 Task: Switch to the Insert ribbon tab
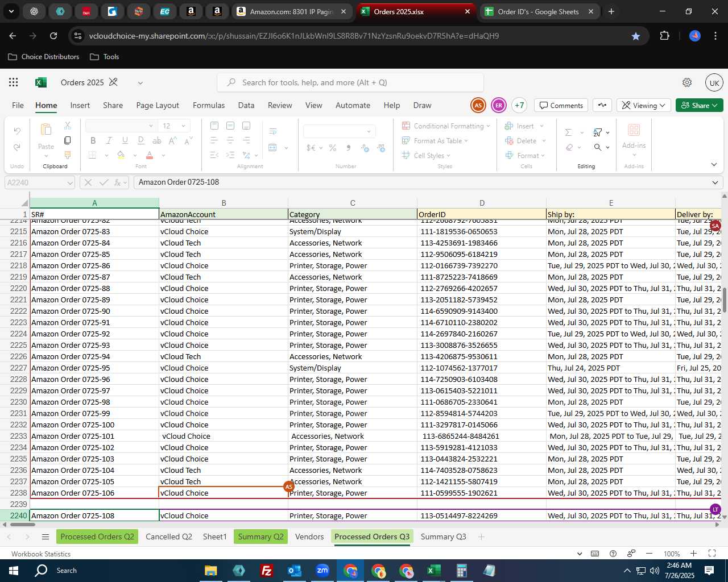tap(80, 105)
